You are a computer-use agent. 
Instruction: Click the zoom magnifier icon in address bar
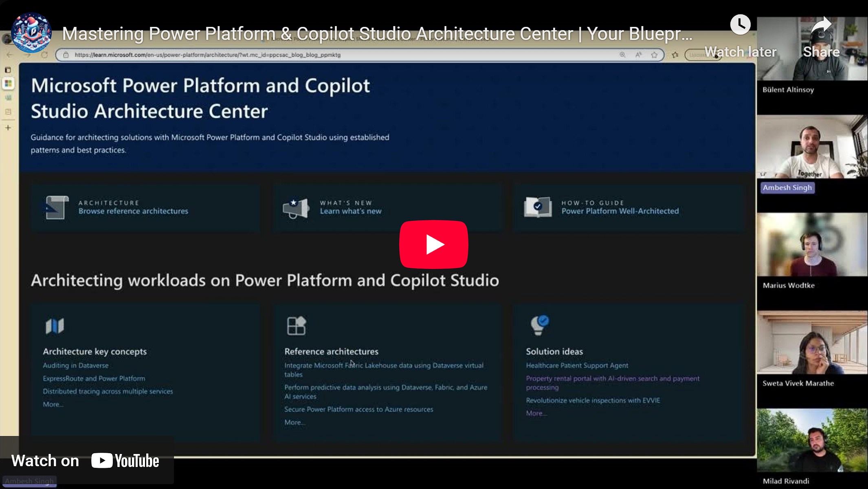(x=622, y=55)
